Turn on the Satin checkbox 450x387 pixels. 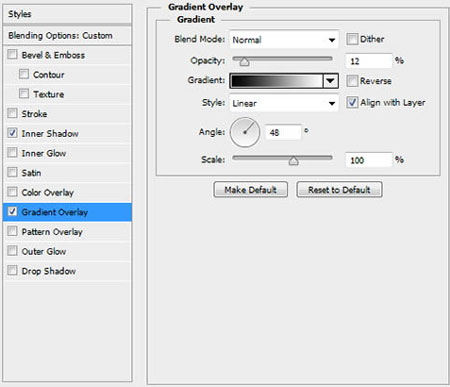pyautogui.click(x=12, y=172)
